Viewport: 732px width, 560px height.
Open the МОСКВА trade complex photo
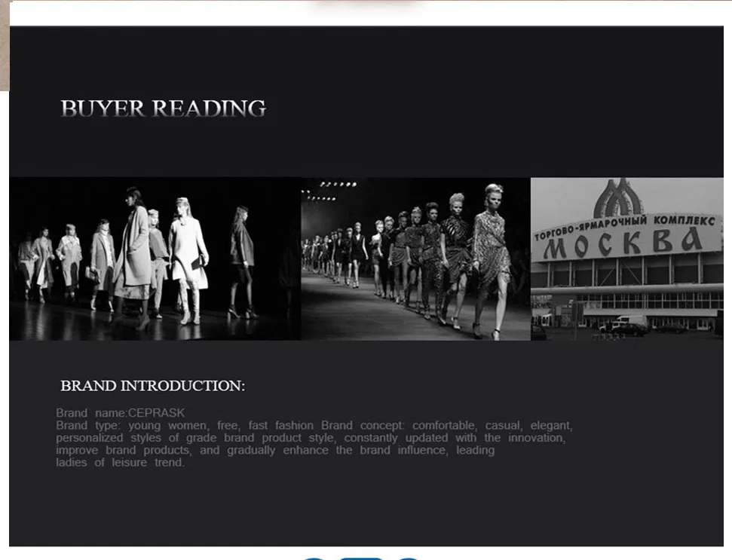click(x=627, y=259)
